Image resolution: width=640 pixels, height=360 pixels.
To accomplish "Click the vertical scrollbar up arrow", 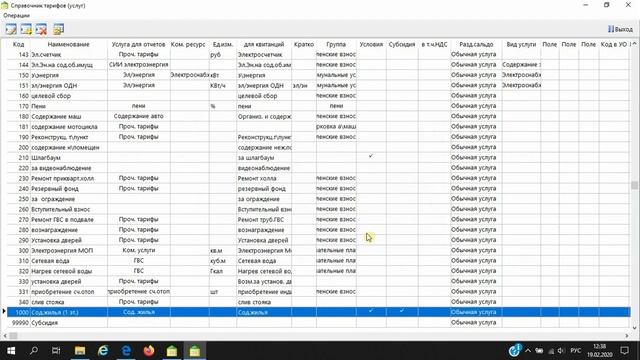I will point(634,43).
